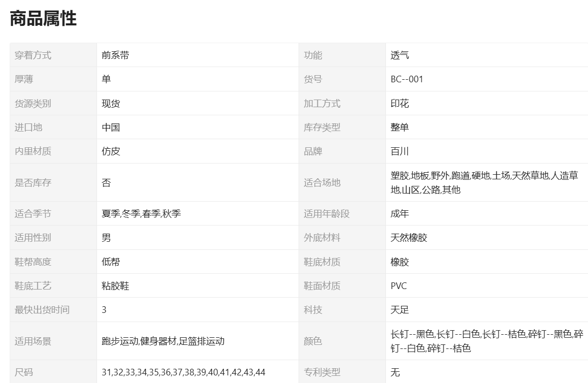Select the 低帮 upper height value
The width and height of the screenshot is (588, 383).
click(111, 262)
